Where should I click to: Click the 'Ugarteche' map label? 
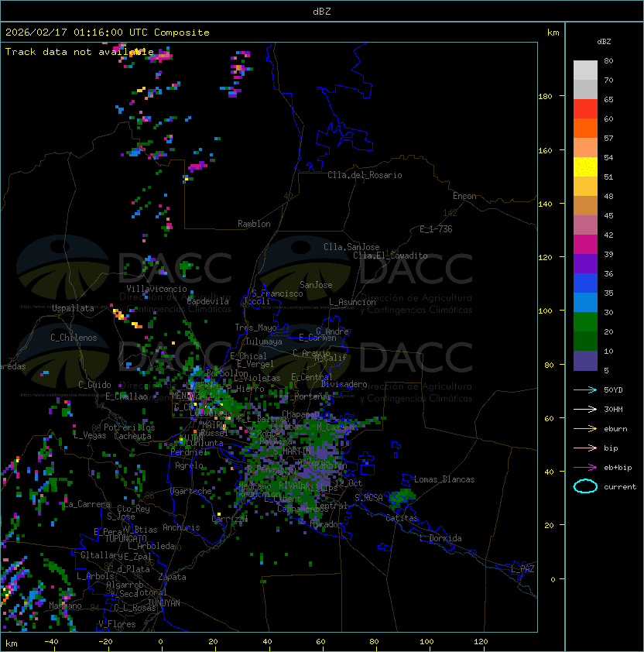[x=191, y=491]
